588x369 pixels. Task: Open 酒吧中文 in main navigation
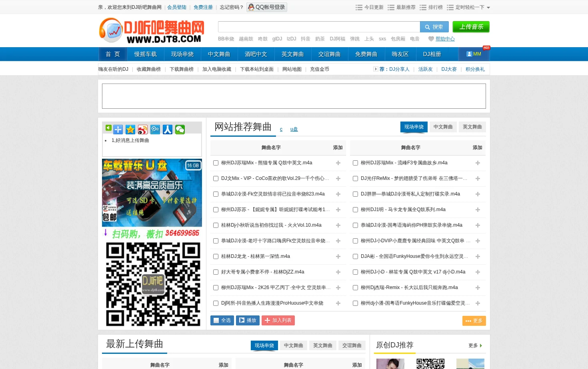coord(256,54)
